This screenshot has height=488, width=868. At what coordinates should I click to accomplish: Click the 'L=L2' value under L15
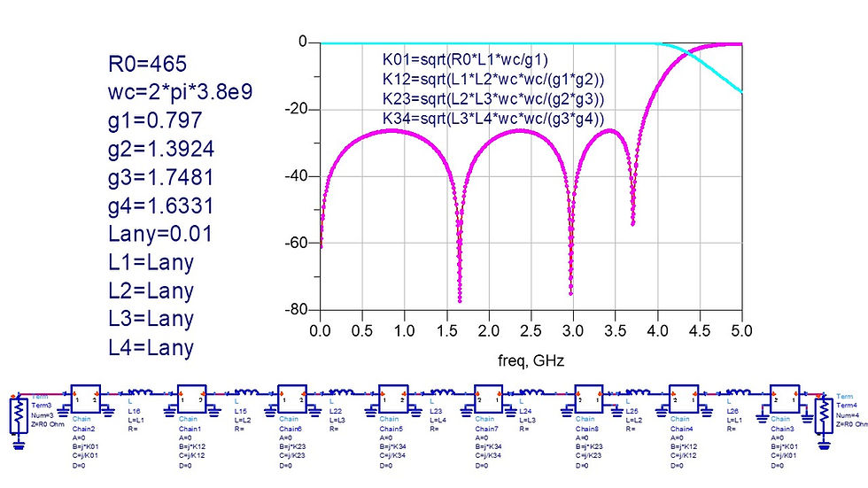click(x=242, y=421)
